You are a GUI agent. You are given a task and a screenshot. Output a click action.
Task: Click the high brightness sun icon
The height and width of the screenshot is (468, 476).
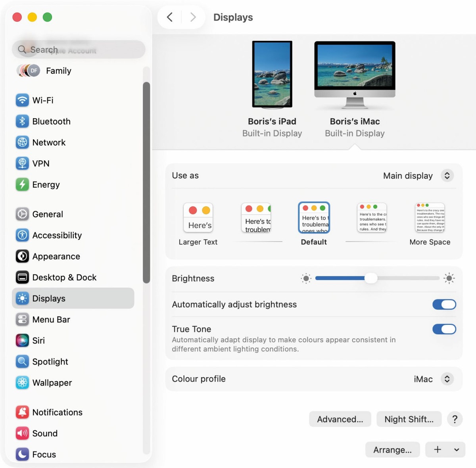click(x=449, y=278)
